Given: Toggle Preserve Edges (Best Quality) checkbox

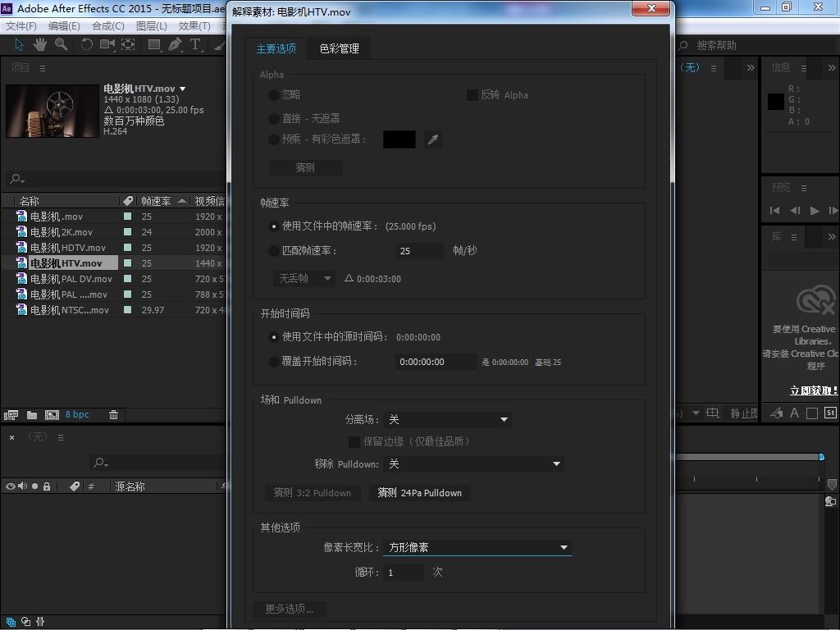Looking at the screenshot, I should [354, 442].
